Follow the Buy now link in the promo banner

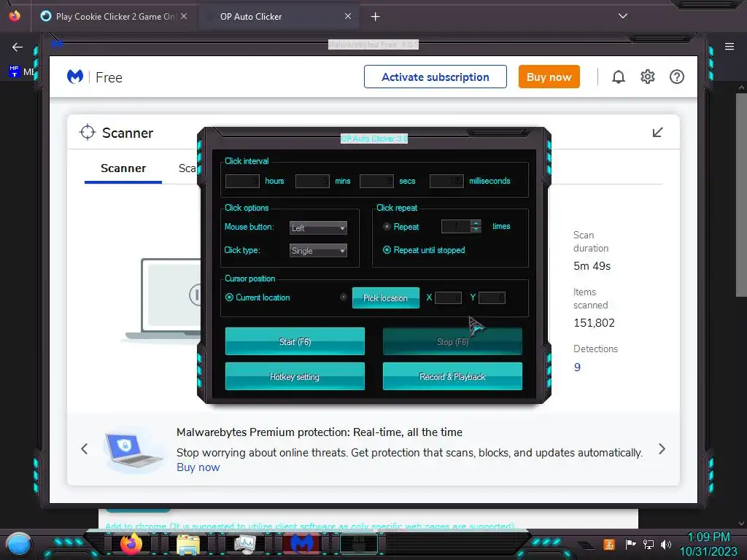pyautogui.click(x=198, y=467)
